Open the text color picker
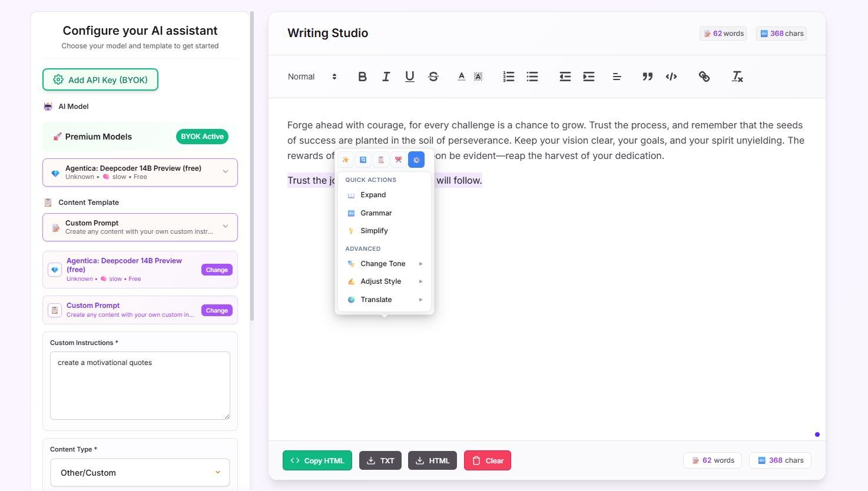868x491 pixels. click(x=462, y=77)
